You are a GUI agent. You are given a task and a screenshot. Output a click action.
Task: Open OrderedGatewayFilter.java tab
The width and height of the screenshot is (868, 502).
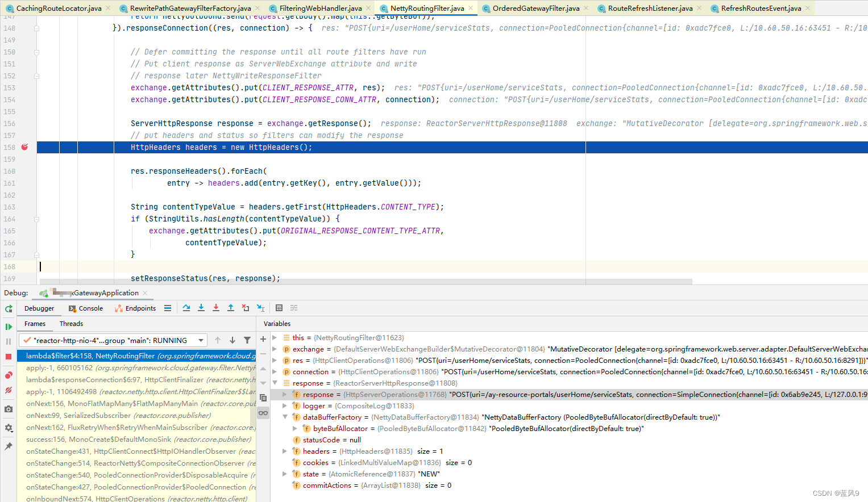[535, 8]
